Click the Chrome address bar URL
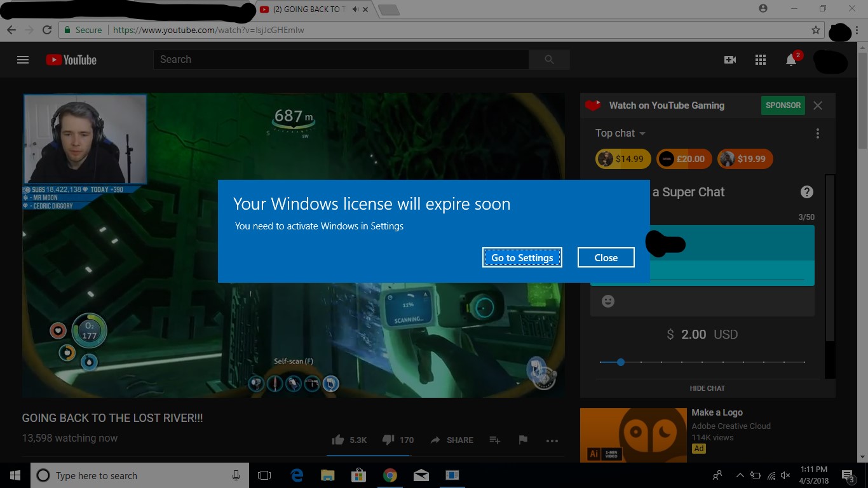 pos(208,30)
